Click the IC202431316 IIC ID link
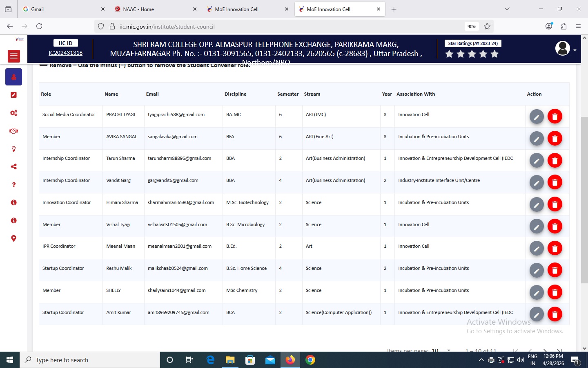Viewport: 588px width, 368px height. click(65, 53)
